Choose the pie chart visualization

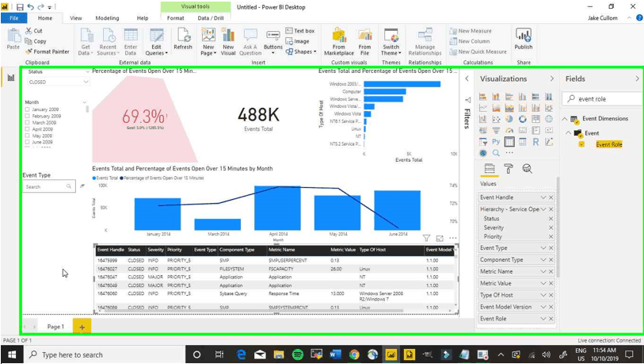(509, 119)
